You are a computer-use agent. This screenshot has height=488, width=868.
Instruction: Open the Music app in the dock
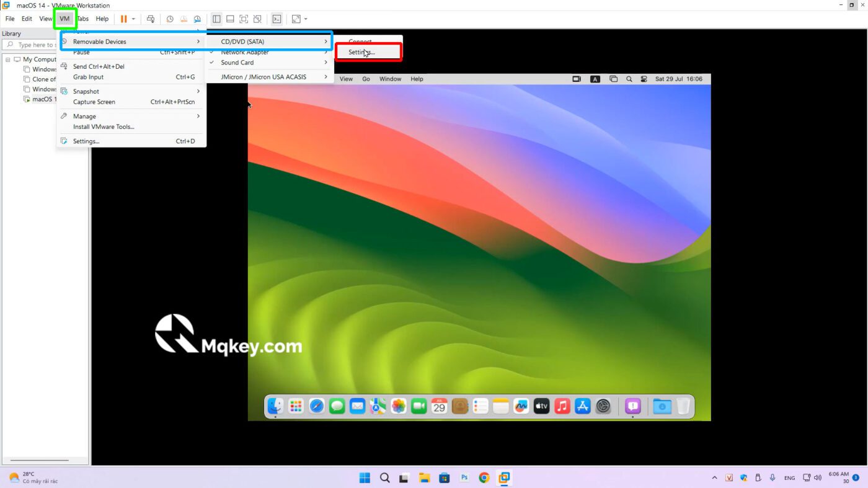[562, 406]
